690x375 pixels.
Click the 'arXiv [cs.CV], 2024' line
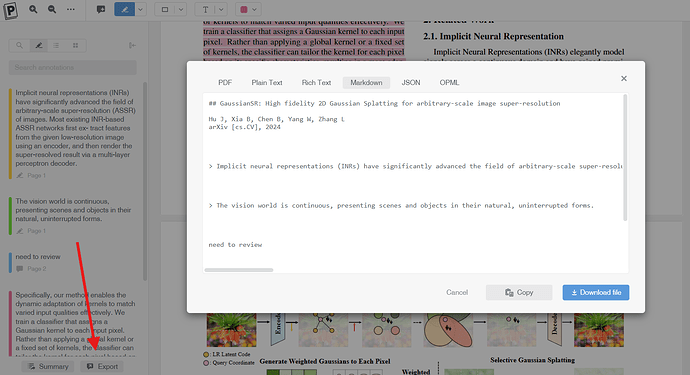tap(244, 127)
